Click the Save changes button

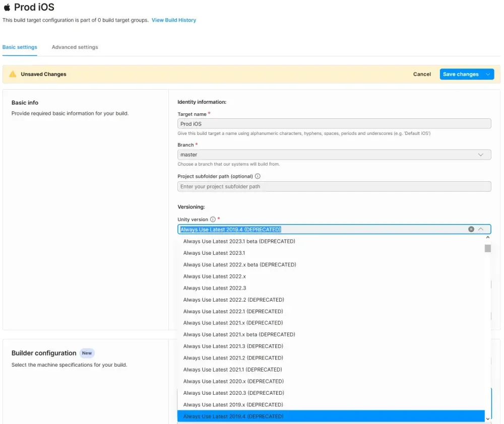coord(461,74)
